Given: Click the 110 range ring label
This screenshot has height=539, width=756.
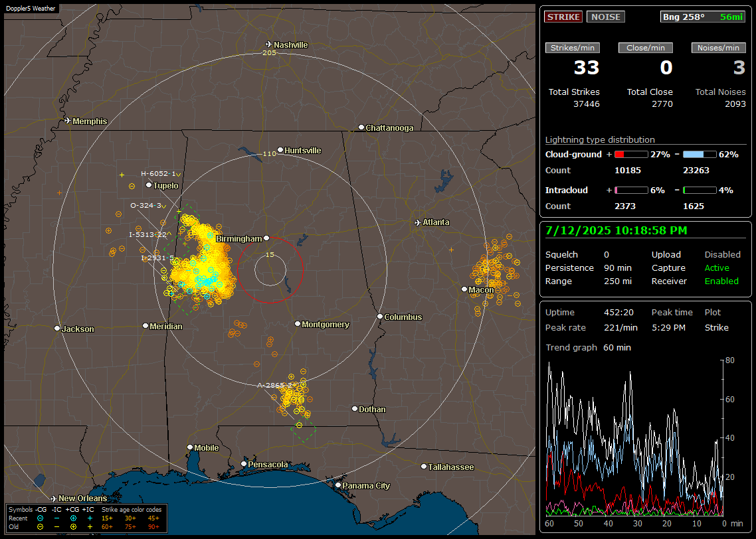Looking at the screenshot, I should click(269, 153).
